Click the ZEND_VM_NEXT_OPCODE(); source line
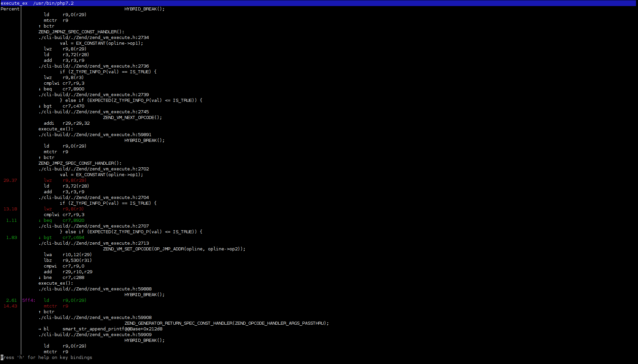The image size is (638, 364). 132,117
